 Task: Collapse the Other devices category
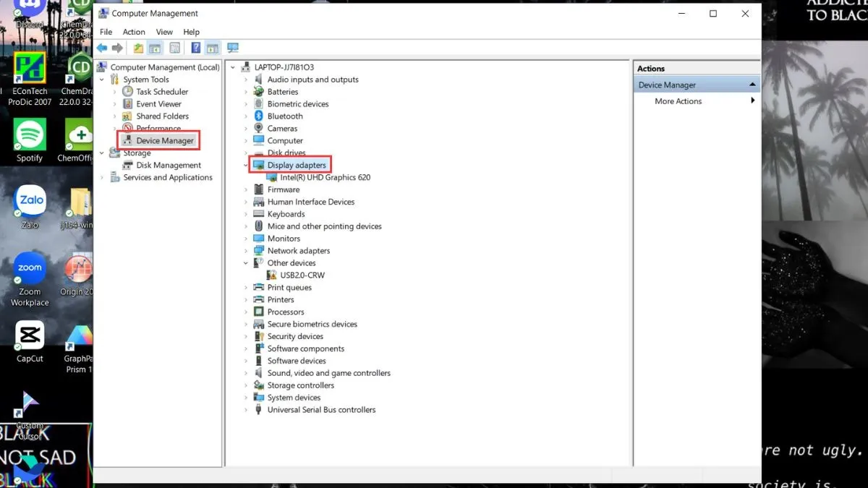pos(245,262)
